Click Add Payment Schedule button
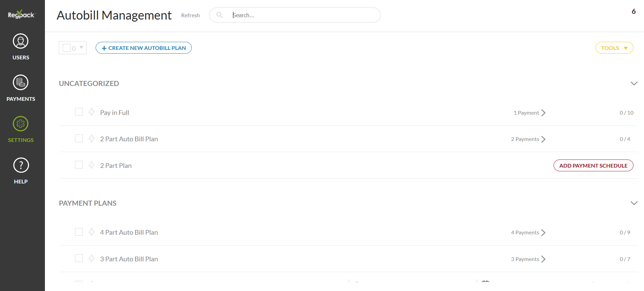This screenshot has width=644, height=291. point(593,166)
